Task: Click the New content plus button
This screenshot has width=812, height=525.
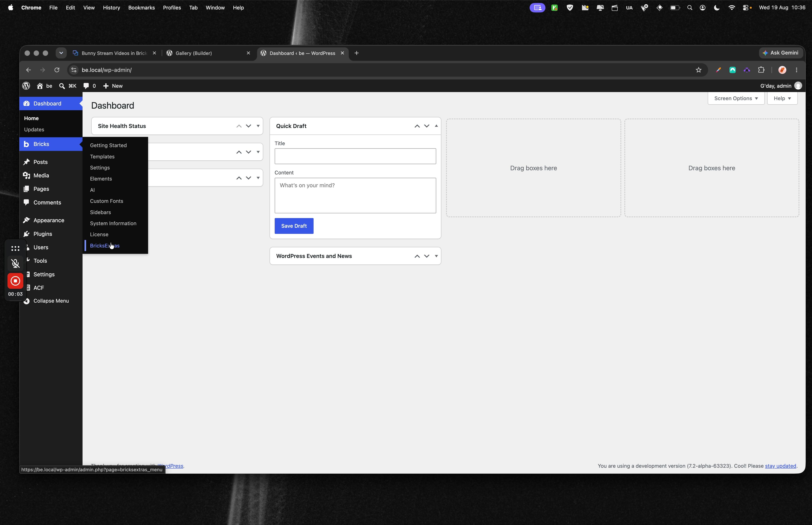Action: (113, 86)
